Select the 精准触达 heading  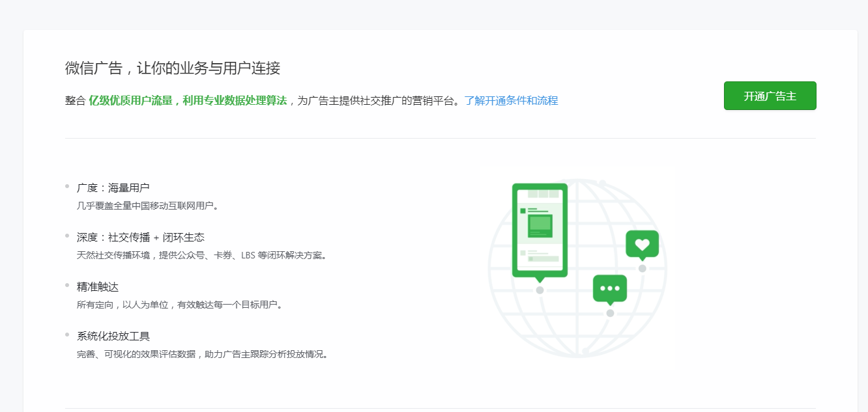(98, 287)
